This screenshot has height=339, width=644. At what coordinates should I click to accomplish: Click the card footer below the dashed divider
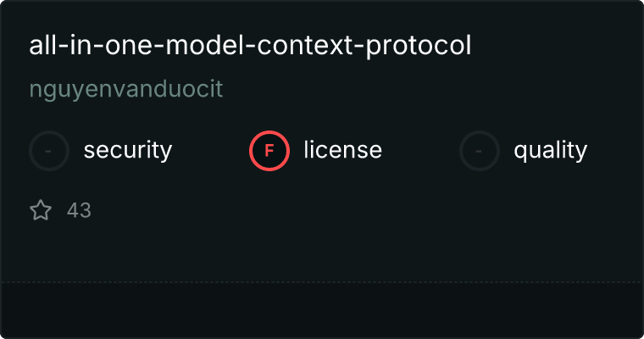point(322,310)
